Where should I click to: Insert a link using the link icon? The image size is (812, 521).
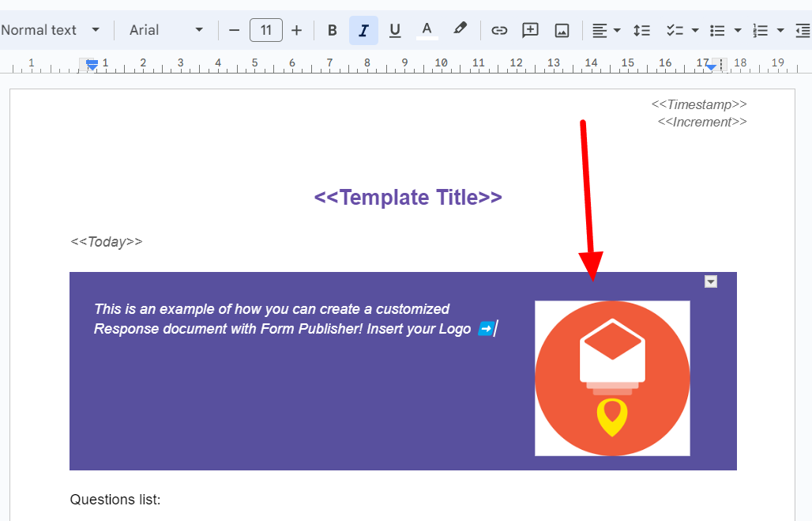(499, 30)
